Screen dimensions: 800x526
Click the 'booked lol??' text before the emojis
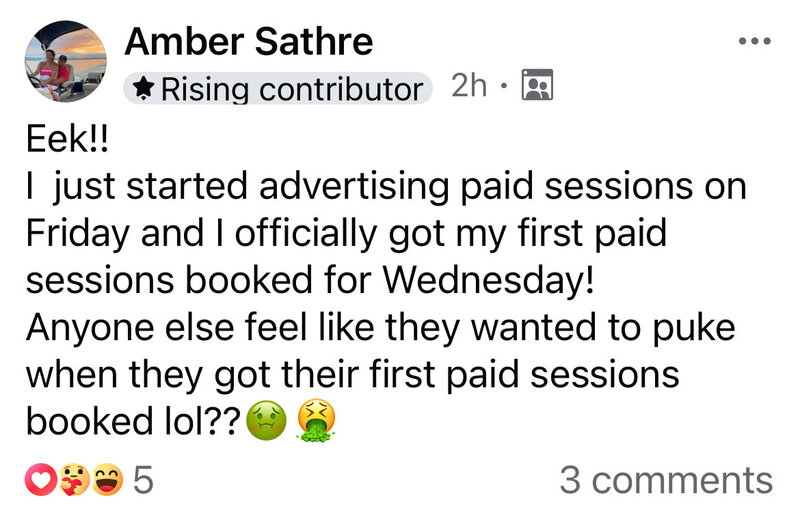coord(130,422)
